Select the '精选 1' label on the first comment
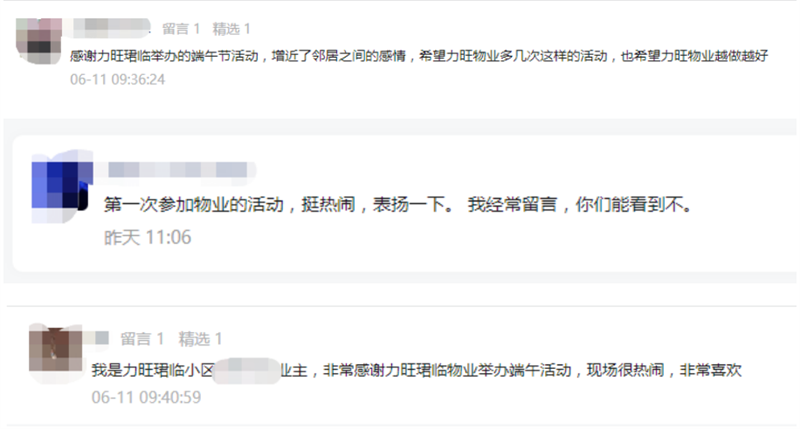This screenshot has height=429, width=800. [232, 29]
